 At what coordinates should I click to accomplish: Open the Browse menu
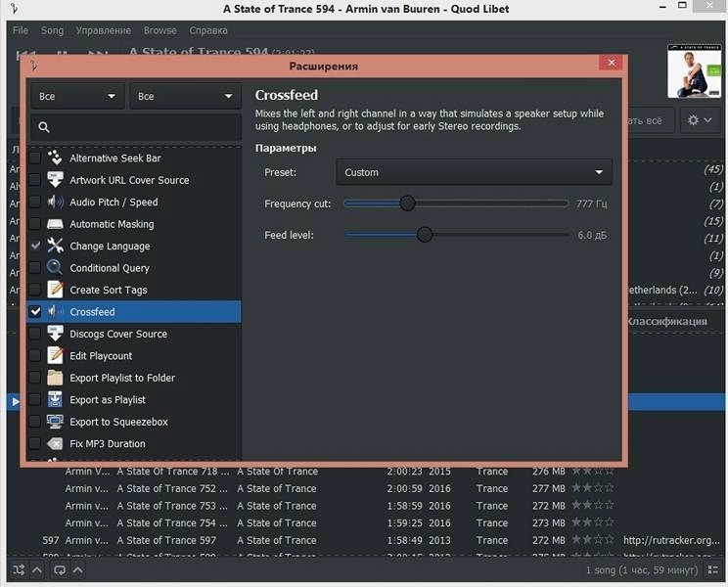[160, 30]
